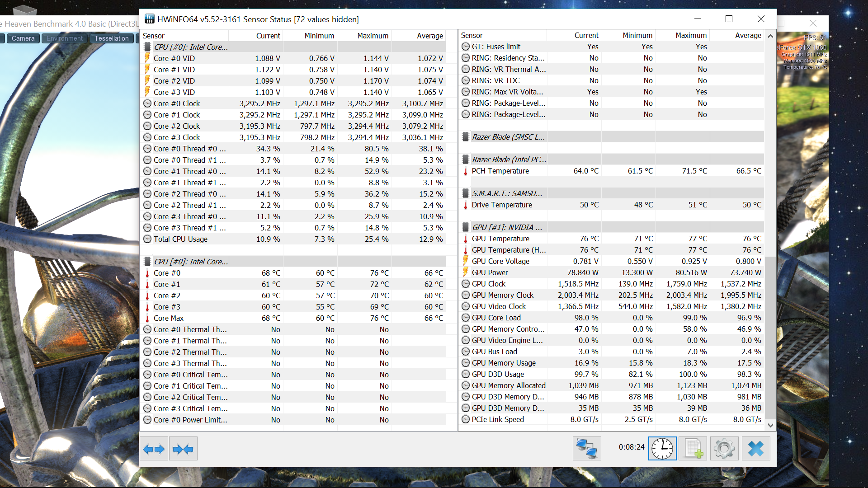Click the GPU Temperature thermometer icon
868x488 pixels.
(466, 239)
